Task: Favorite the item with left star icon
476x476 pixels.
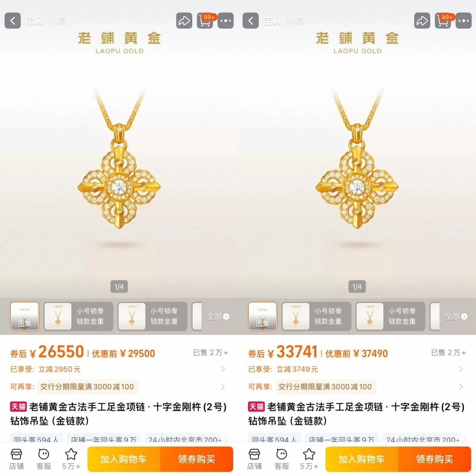Action: click(x=71, y=459)
